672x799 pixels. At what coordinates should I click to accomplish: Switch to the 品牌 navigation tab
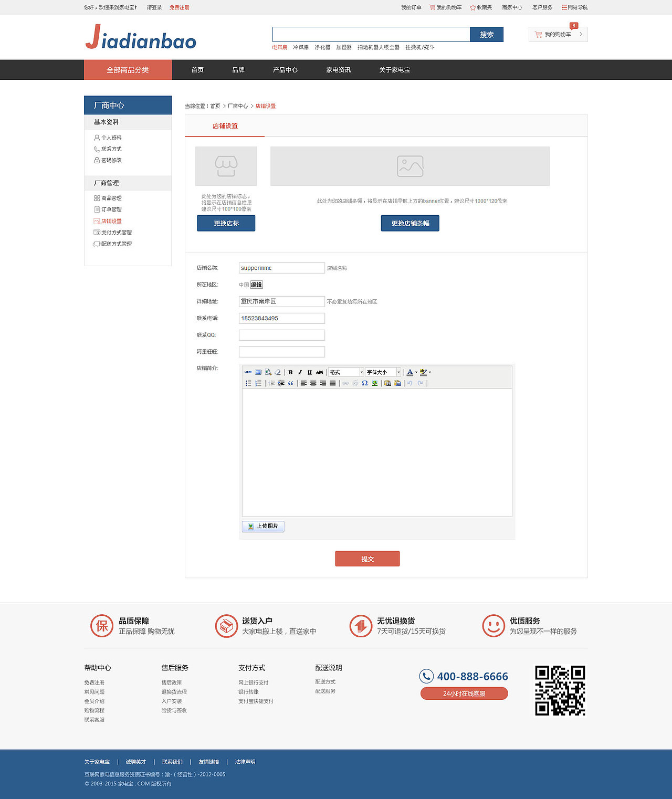pyautogui.click(x=238, y=69)
